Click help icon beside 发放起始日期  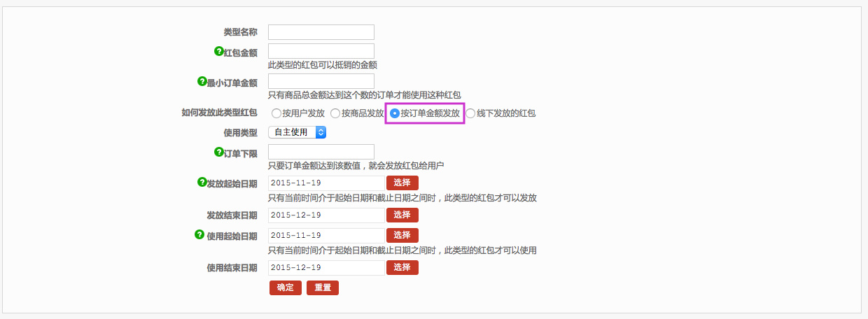point(202,183)
